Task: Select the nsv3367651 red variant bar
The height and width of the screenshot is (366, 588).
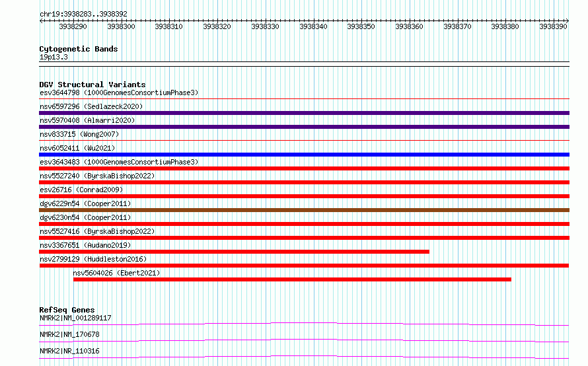Action: 234,252
